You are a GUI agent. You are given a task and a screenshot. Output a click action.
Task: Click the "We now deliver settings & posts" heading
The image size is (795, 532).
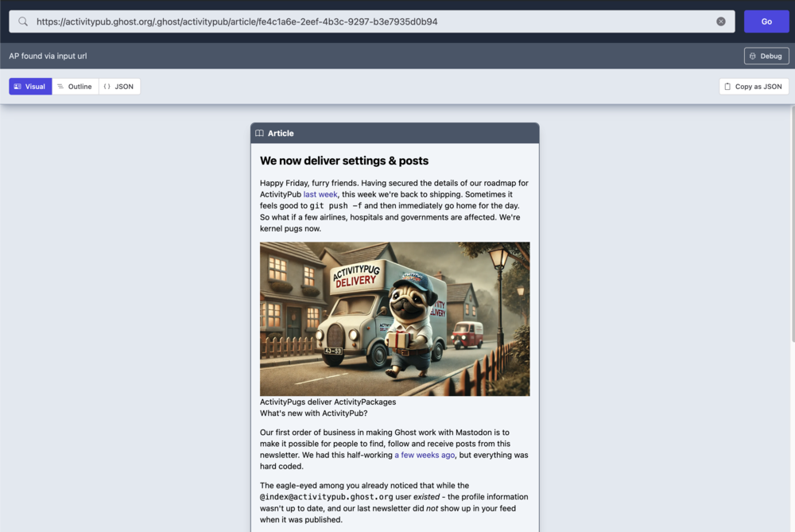344,161
